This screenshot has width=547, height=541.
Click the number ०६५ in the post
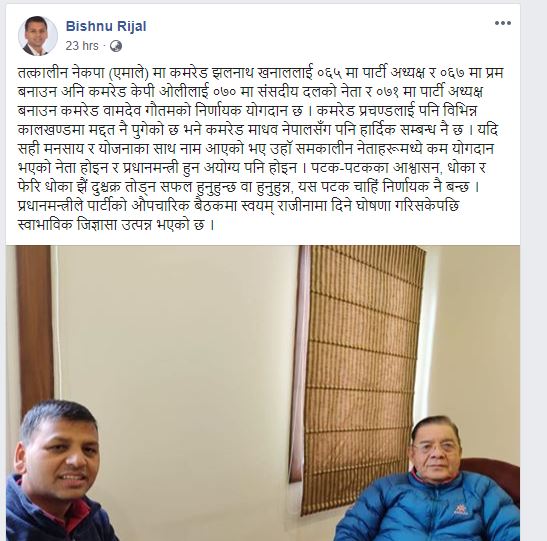331,73
